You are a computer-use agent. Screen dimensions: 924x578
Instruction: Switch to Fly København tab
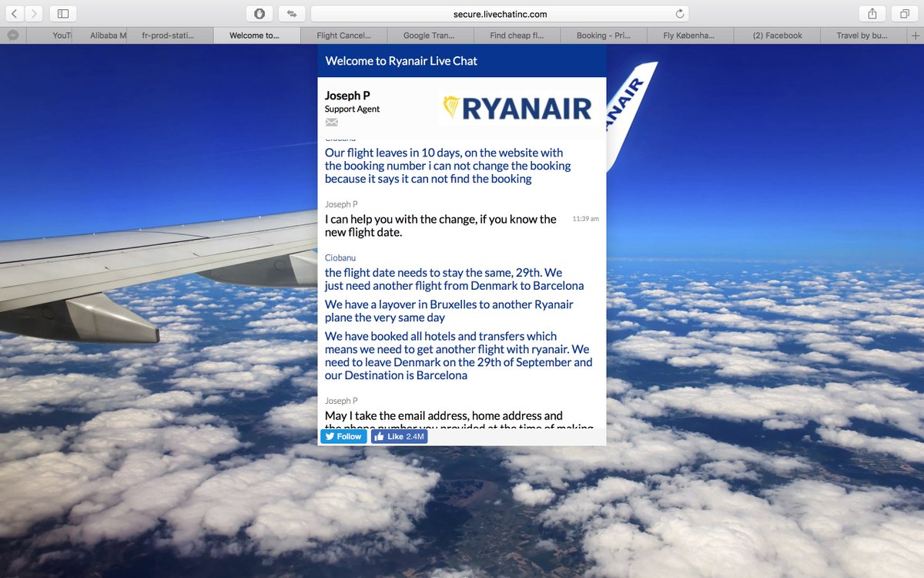(x=689, y=35)
